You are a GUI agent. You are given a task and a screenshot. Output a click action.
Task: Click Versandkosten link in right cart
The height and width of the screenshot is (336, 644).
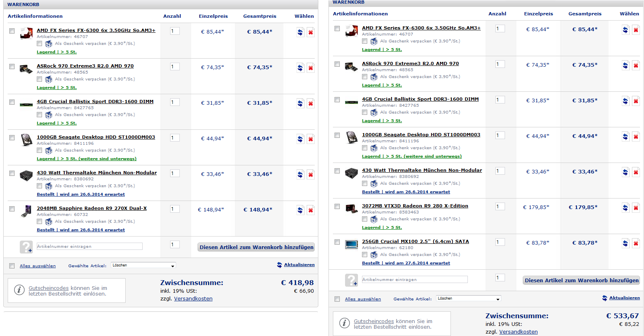(x=518, y=332)
